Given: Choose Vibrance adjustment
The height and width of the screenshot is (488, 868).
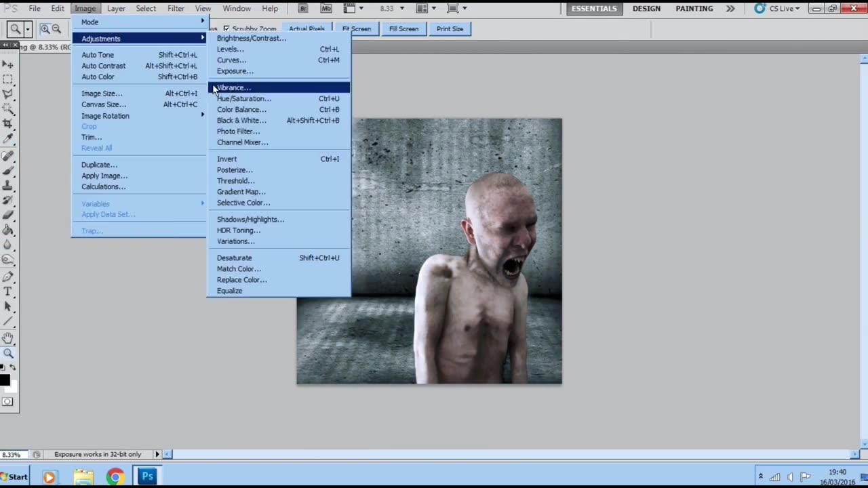Looking at the screenshot, I should (x=279, y=87).
